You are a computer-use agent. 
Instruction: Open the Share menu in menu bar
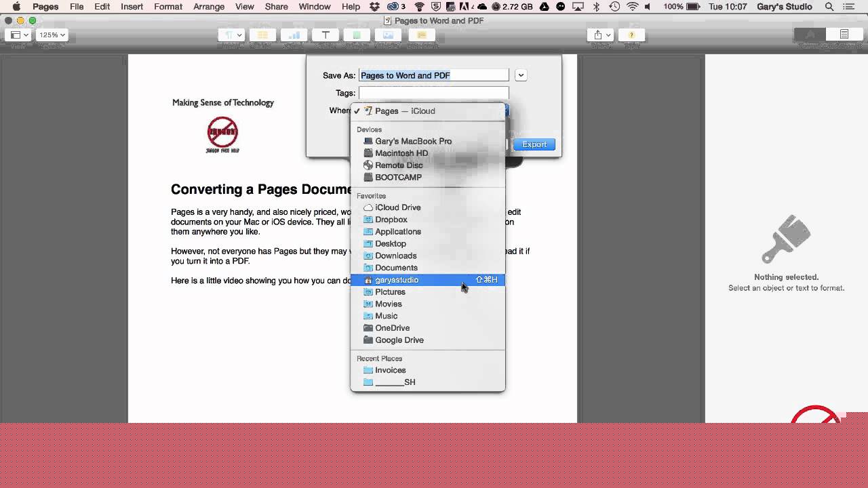pos(276,7)
